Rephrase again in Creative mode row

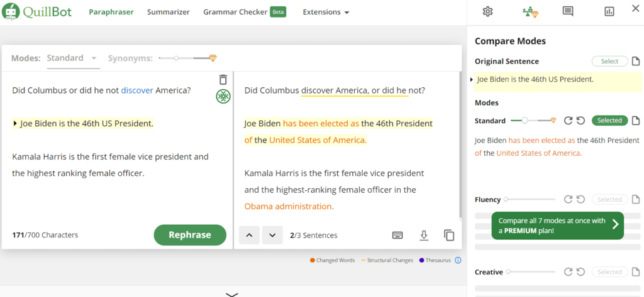568,271
